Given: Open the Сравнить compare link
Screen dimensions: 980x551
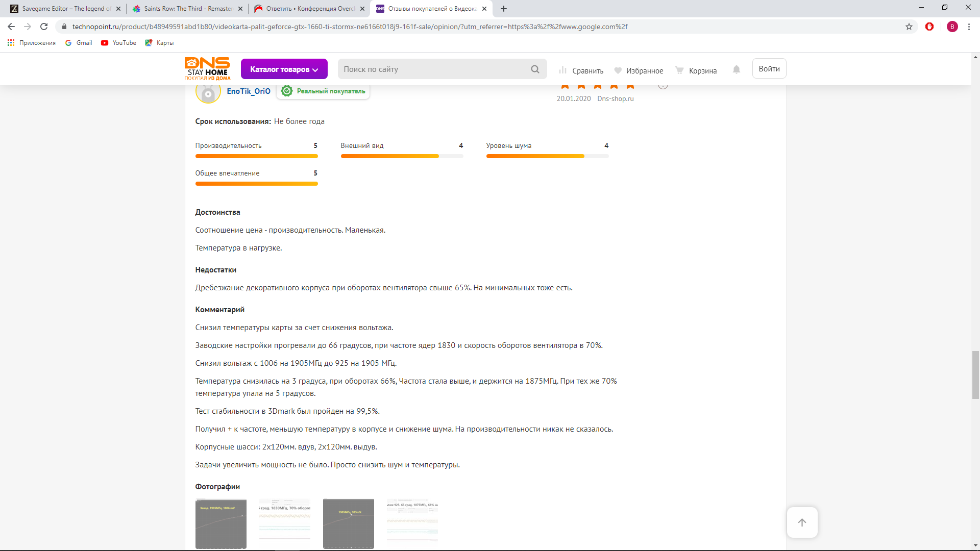Looking at the screenshot, I should [581, 70].
